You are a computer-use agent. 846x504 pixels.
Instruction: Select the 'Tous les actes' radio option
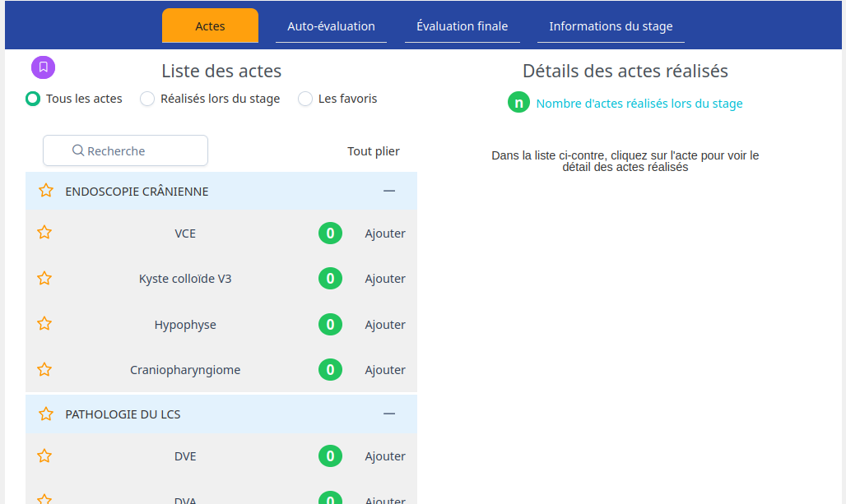pos(33,99)
